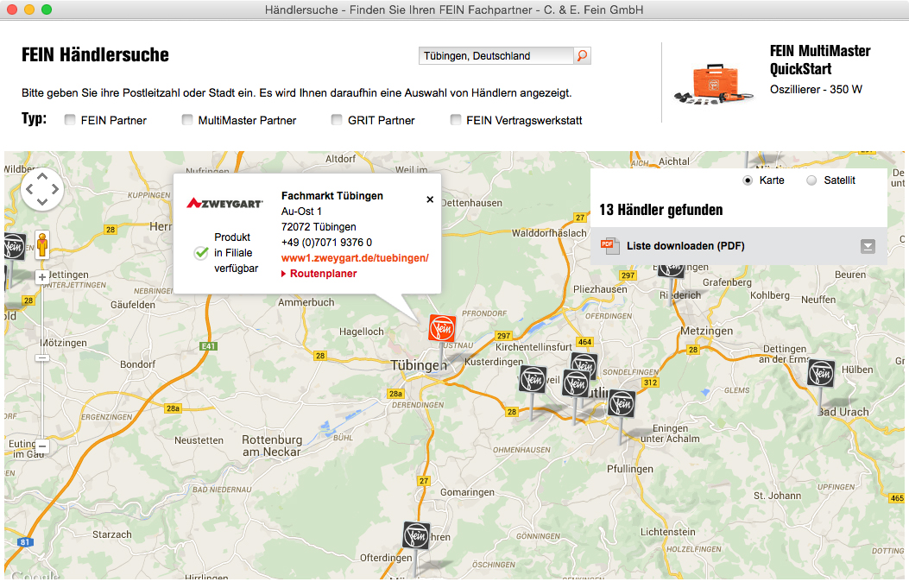Click the search magnifier icon
This screenshot has height=588, width=909.
click(582, 55)
